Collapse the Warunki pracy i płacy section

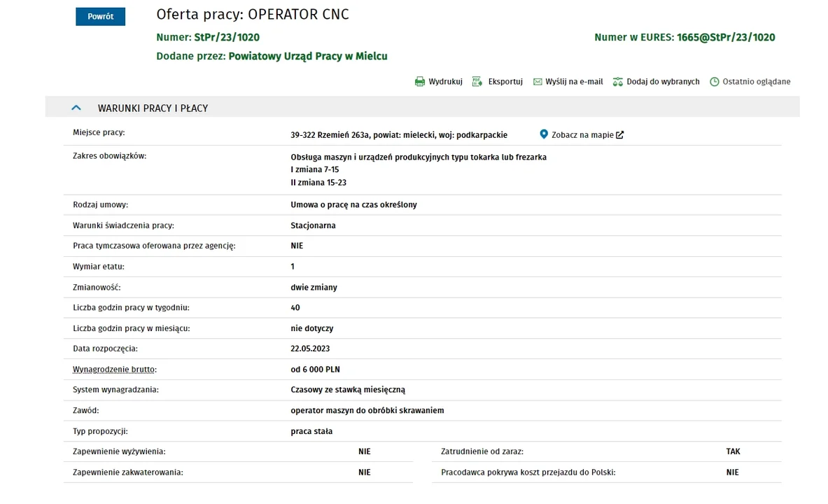pos(76,108)
